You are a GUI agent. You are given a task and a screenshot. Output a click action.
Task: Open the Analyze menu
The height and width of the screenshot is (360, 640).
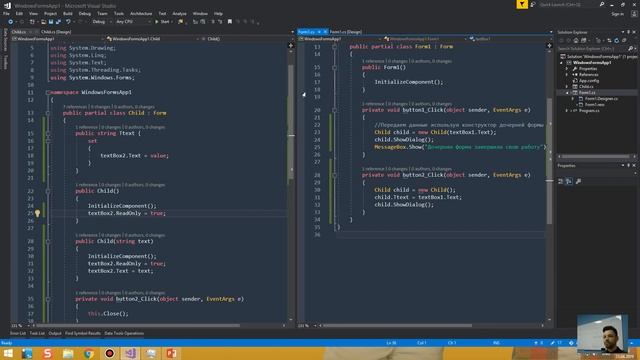pyautogui.click(x=179, y=13)
